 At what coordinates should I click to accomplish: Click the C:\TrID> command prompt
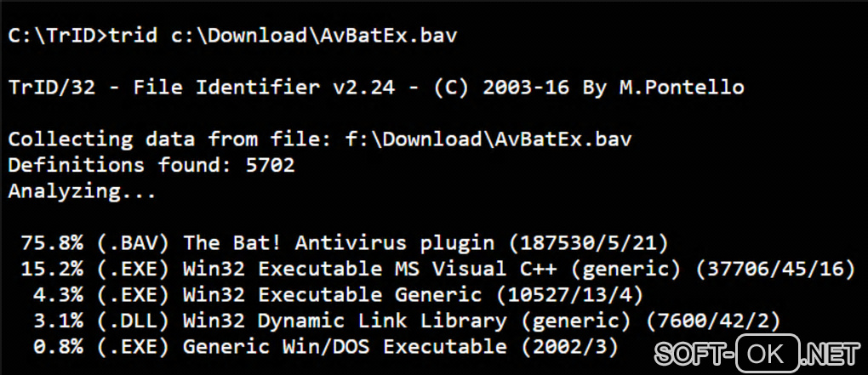click(57, 36)
